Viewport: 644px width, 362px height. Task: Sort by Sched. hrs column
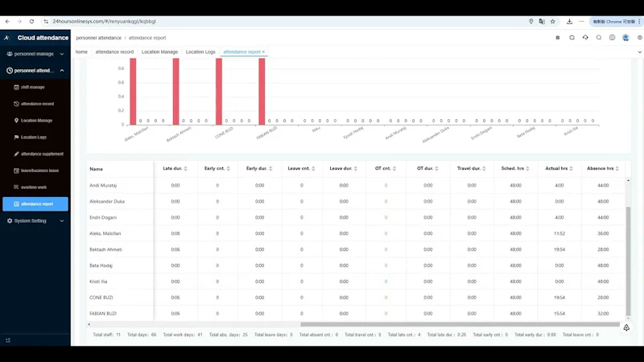click(528, 169)
